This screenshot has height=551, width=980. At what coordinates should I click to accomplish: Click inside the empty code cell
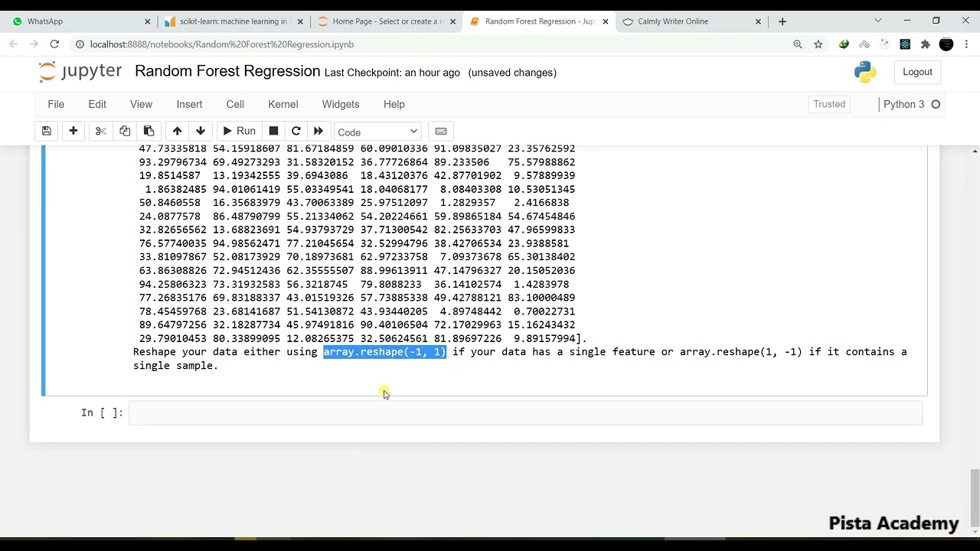tap(525, 413)
